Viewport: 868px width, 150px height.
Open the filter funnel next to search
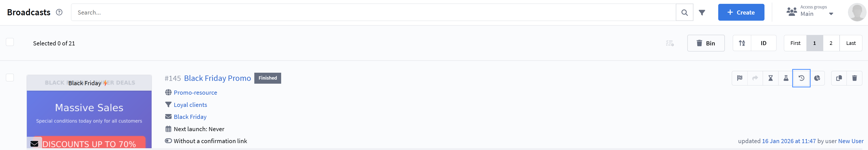point(702,12)
